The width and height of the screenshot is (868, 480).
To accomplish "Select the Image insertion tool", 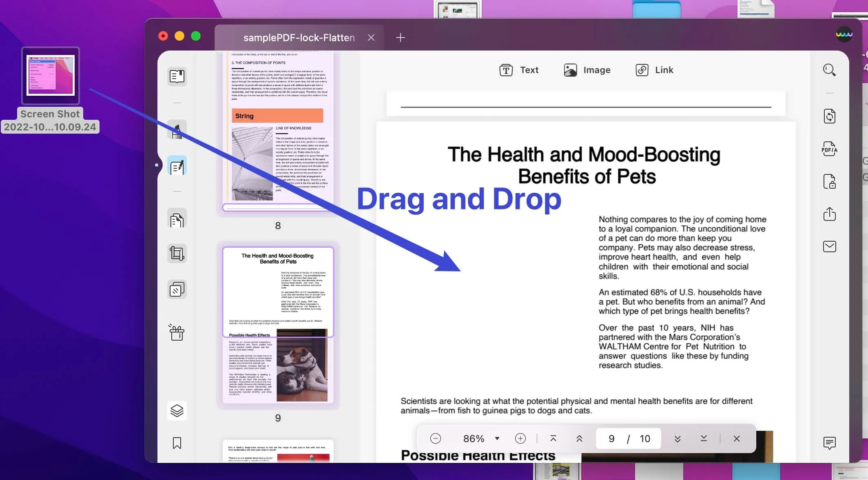I will click(x=587, y=70).
